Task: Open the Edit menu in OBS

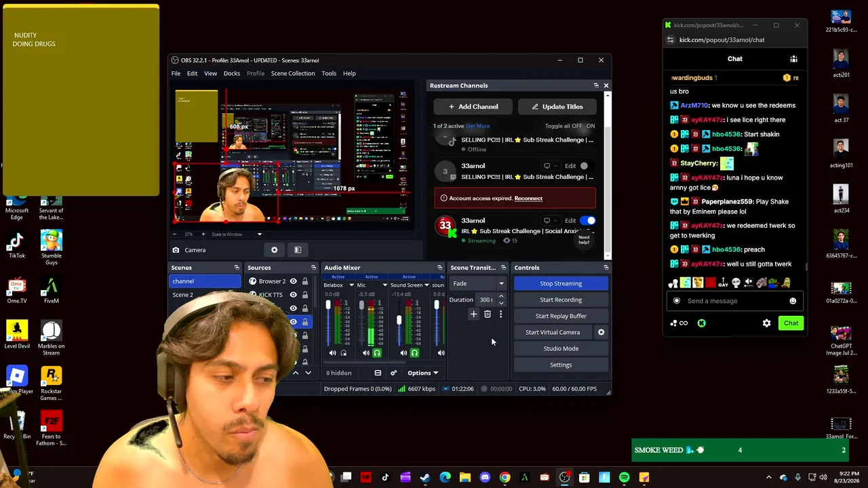Action: (x=193, y=73)
